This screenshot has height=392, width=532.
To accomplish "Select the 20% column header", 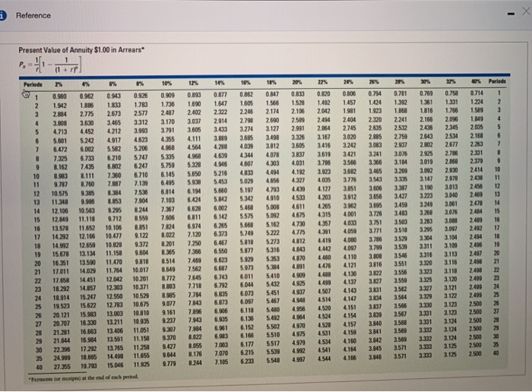I will coord(297,82).
